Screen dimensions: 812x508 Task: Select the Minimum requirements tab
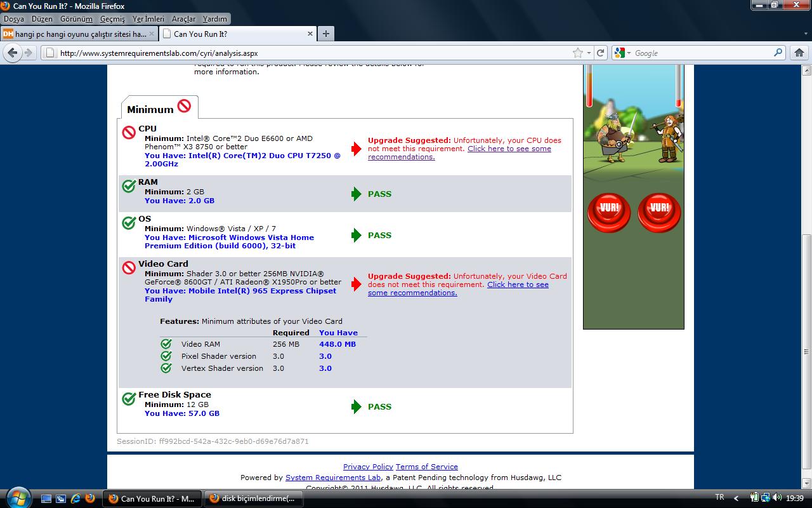pyautogui.click(x=159, y=107)
